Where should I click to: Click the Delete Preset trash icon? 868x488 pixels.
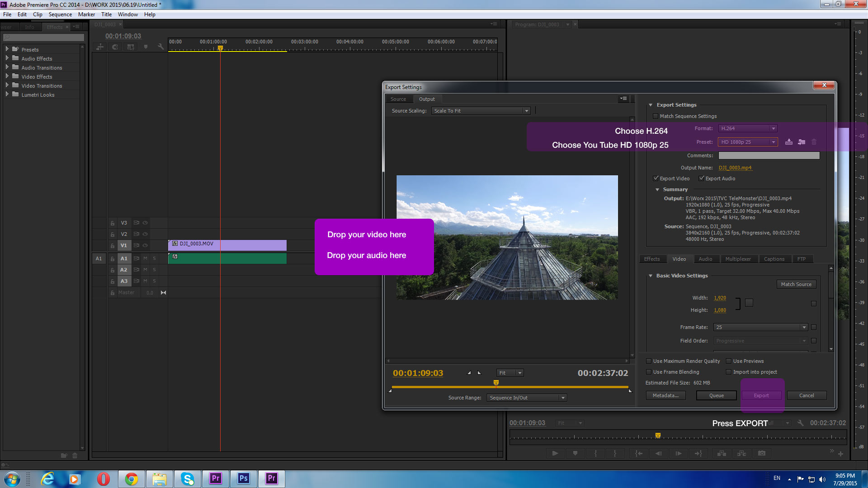814,142
